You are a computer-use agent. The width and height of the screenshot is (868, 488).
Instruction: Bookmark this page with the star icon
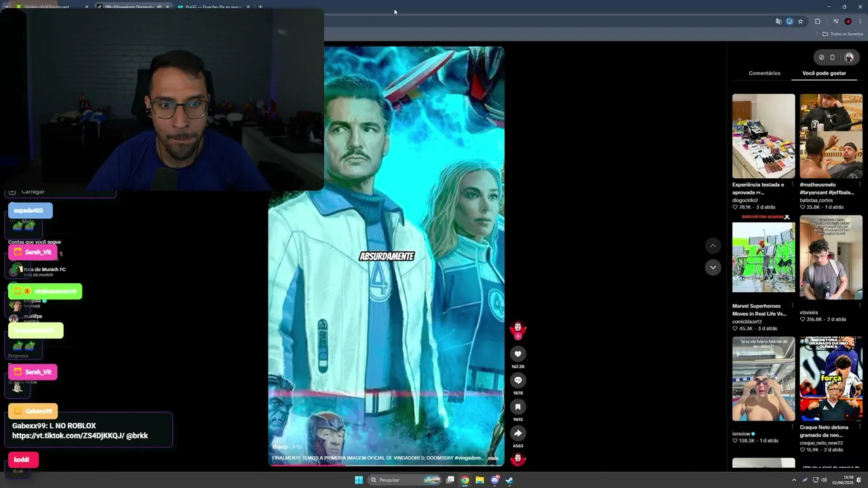coord(800,22)
